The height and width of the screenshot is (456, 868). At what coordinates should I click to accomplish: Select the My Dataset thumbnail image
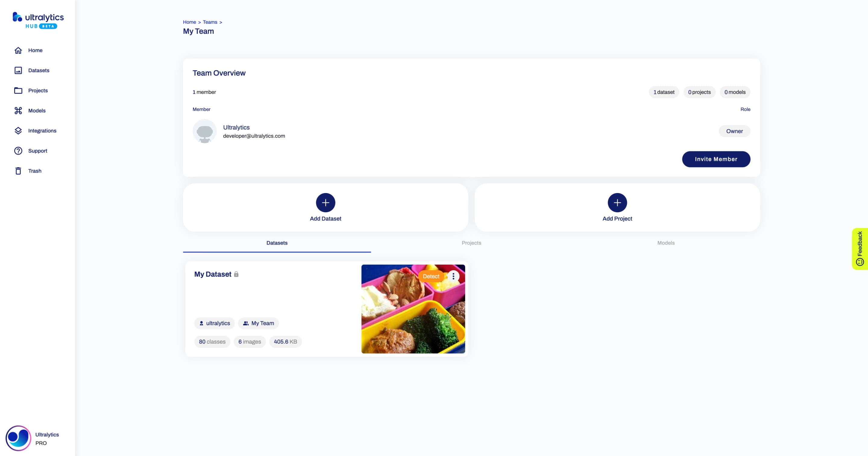click(413, 309)
